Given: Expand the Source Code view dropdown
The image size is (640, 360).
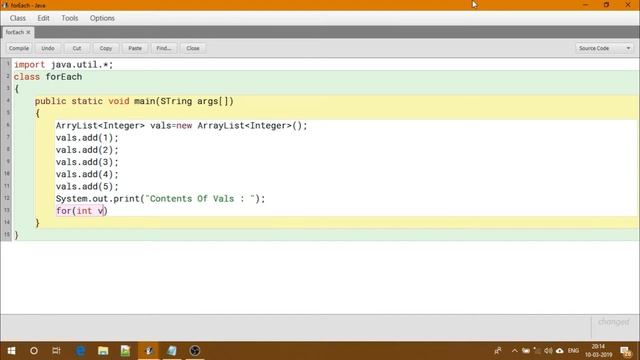Looking at the screenshot, I should coord(604,48).
